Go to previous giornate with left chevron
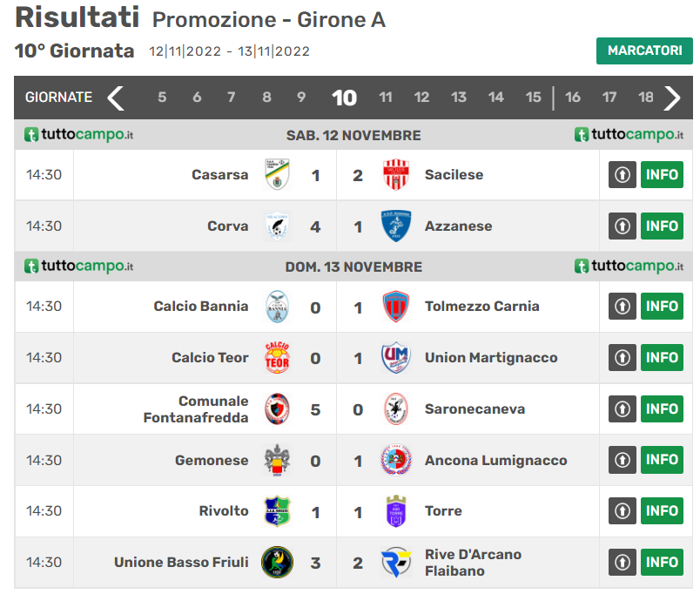 click(116, 98)
